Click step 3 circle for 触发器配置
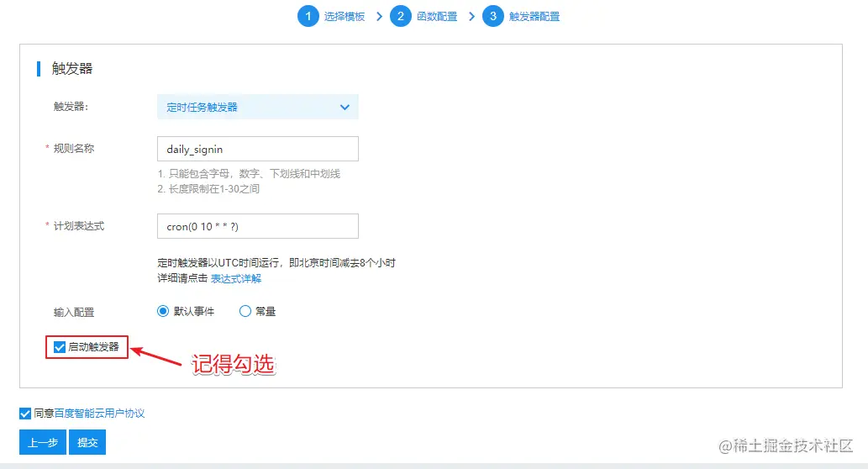The image size is (868, 469). click(493, 16)
